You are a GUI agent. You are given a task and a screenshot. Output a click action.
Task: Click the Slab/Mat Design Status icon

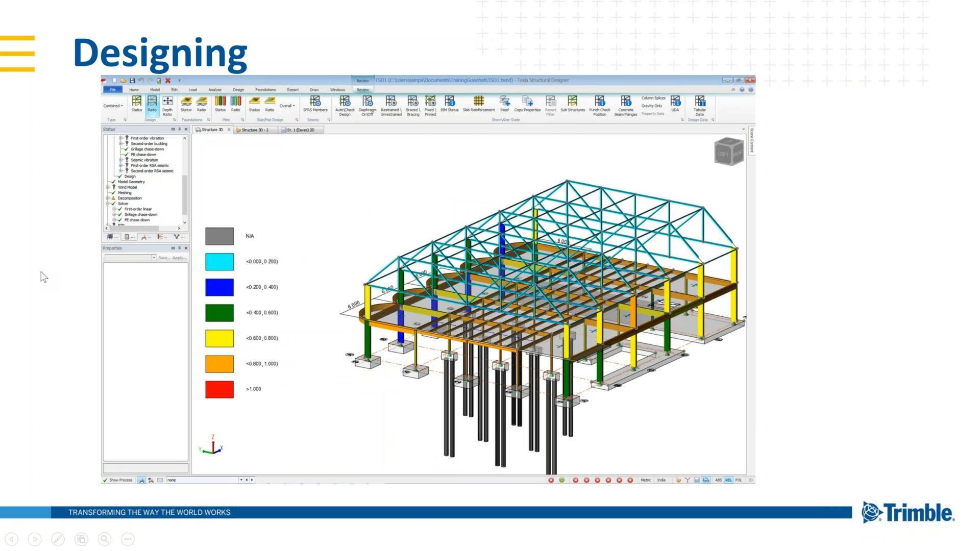pyautogui.click(x=254, y=104)
